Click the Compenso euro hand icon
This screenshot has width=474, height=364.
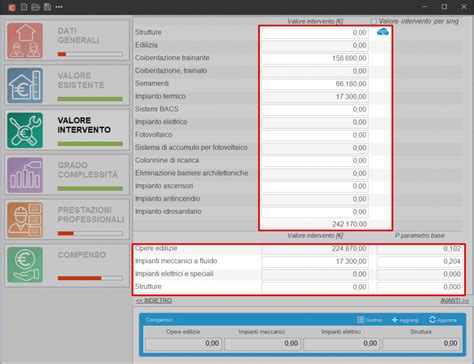point(25,265)
